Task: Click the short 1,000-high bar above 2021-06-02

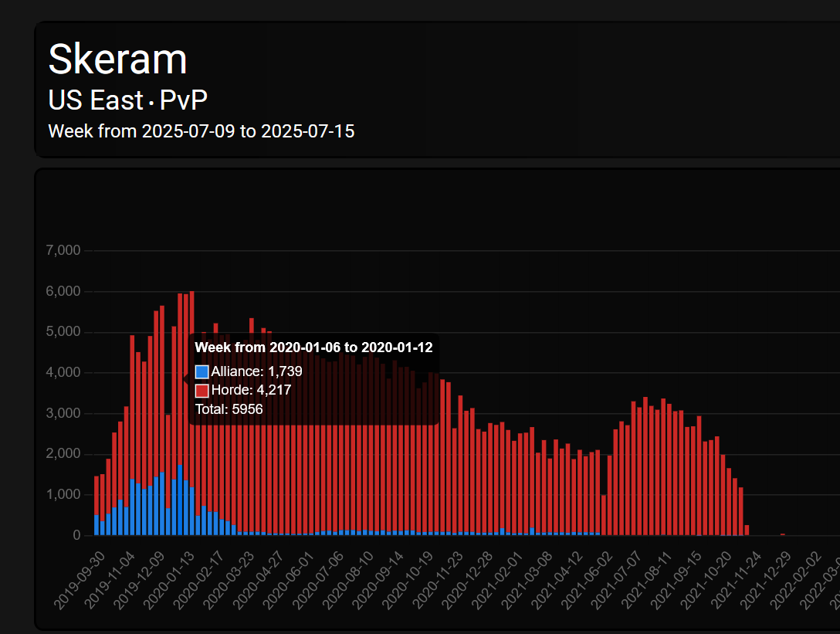Action: point(604,515)
